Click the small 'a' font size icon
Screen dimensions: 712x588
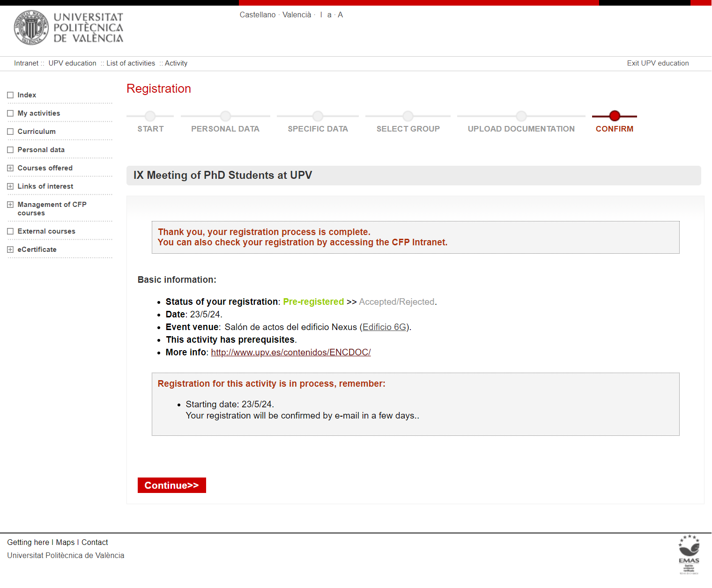pos(329,15)
